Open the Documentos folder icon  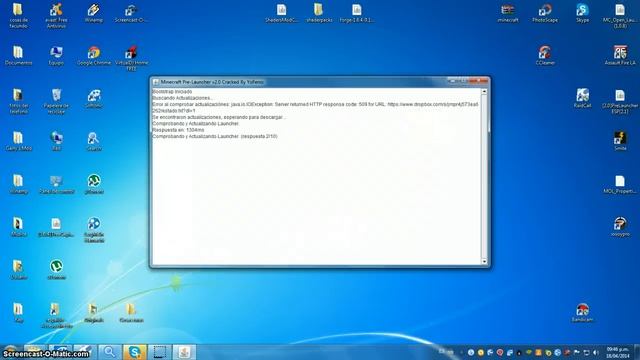pos(18,56)
